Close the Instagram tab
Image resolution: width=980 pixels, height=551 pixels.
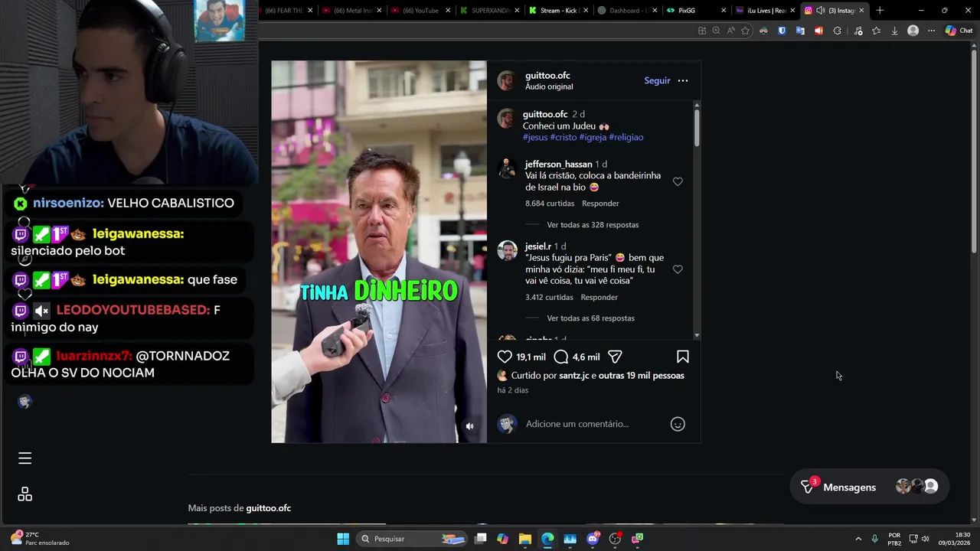coord(861,11)
